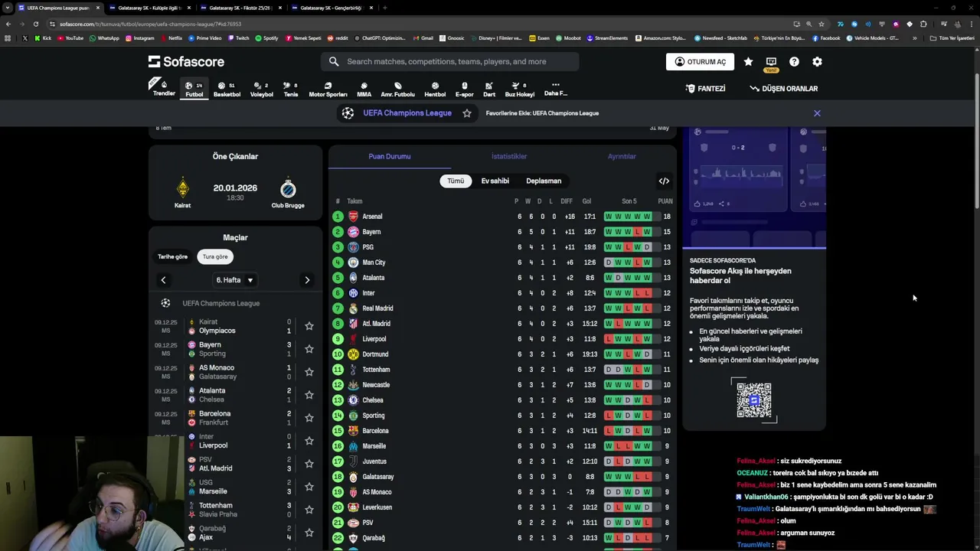
Task: Open the Dart sport category
Action: [489, 89]
